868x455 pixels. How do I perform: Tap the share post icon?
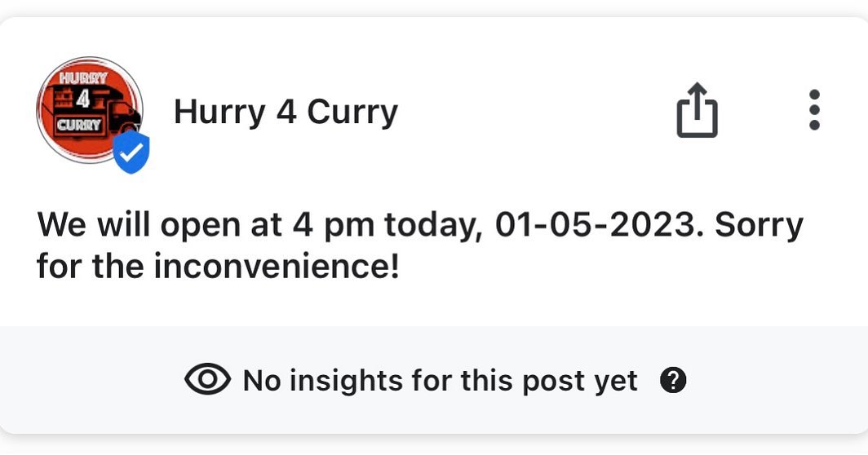click(x=697, y=110)
